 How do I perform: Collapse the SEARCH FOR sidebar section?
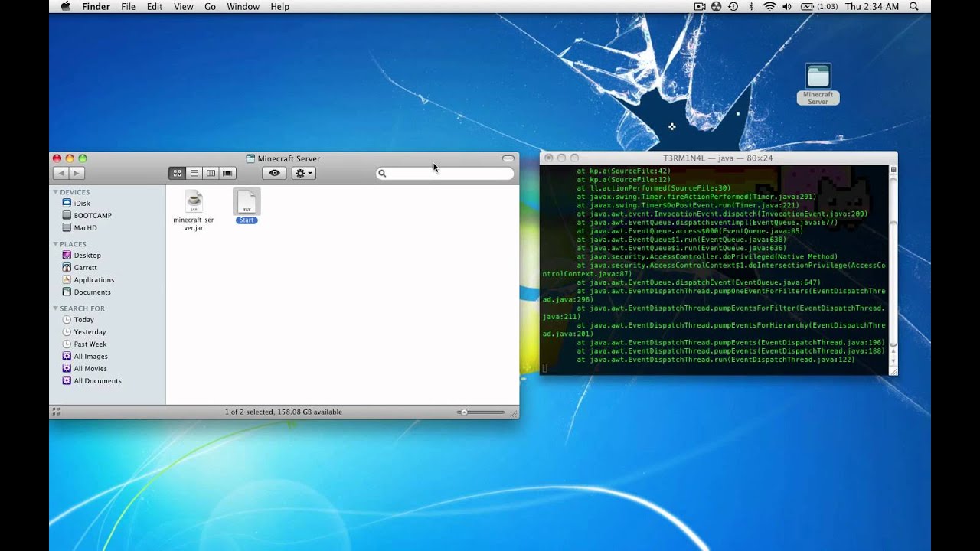tap(55, 308)
